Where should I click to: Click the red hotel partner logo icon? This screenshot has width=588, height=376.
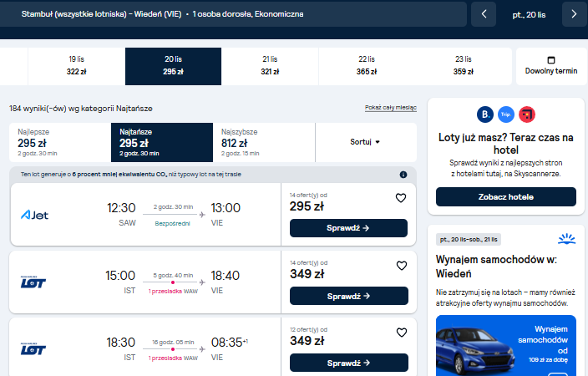527,114
